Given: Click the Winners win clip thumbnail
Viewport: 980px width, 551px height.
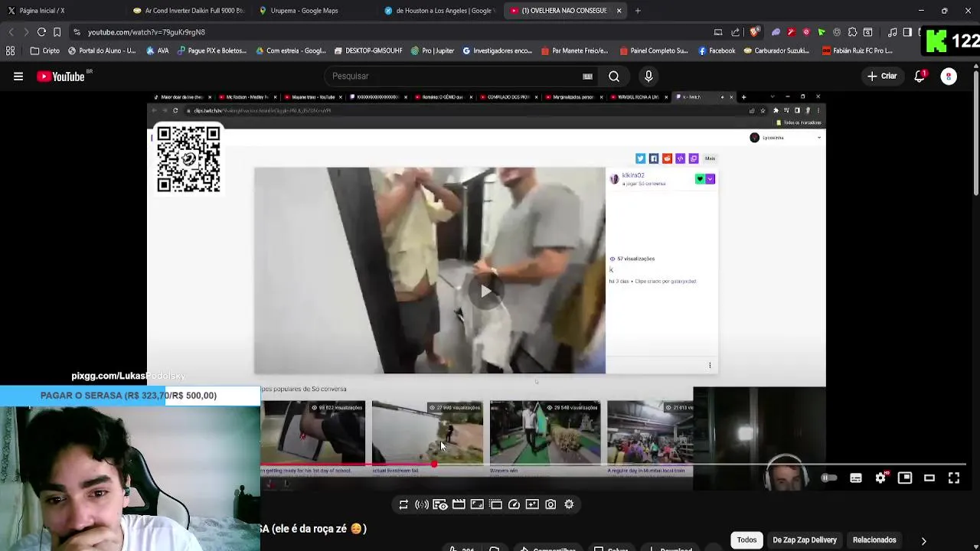Looking at the screenshot, I should click(x=545, y=432).
